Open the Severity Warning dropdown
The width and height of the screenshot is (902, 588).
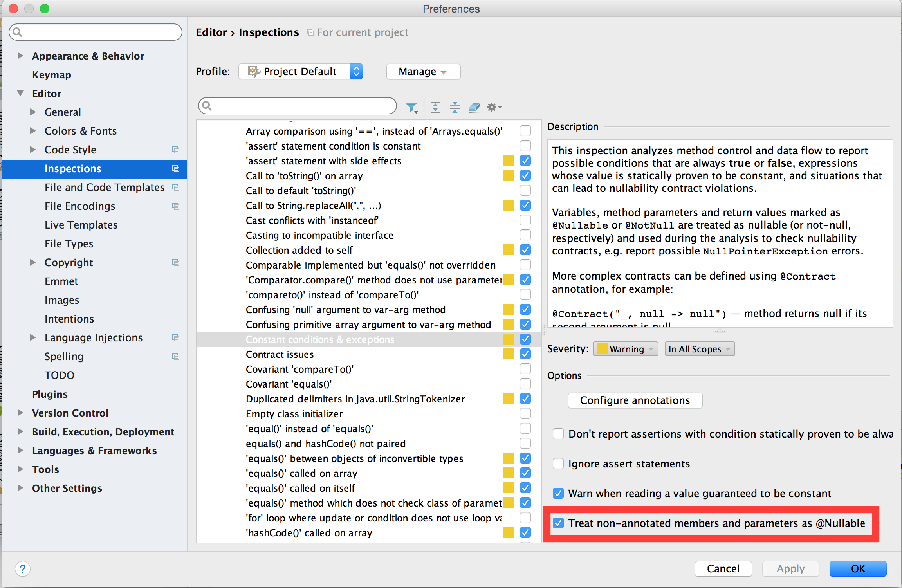tap(625, 349)
